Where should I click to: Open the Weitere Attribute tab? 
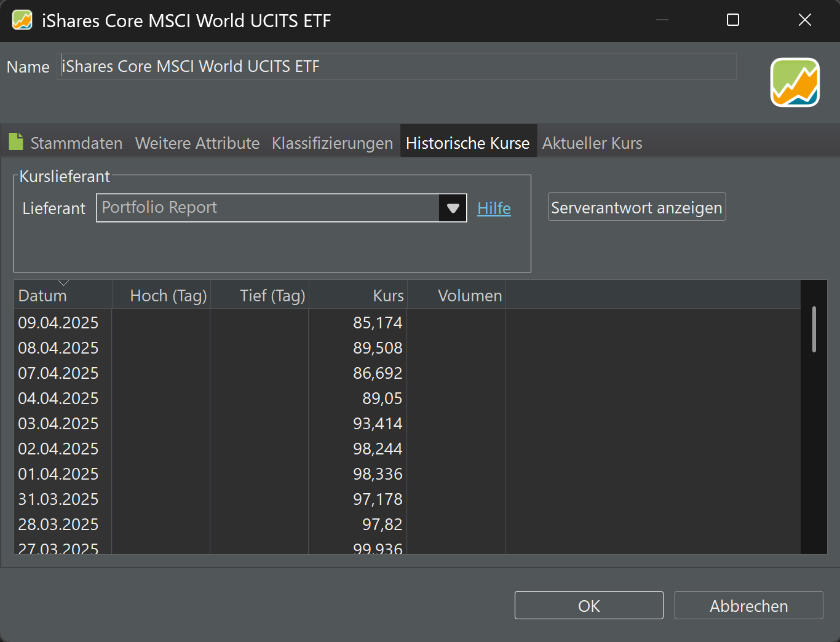(x=197, y=143)
